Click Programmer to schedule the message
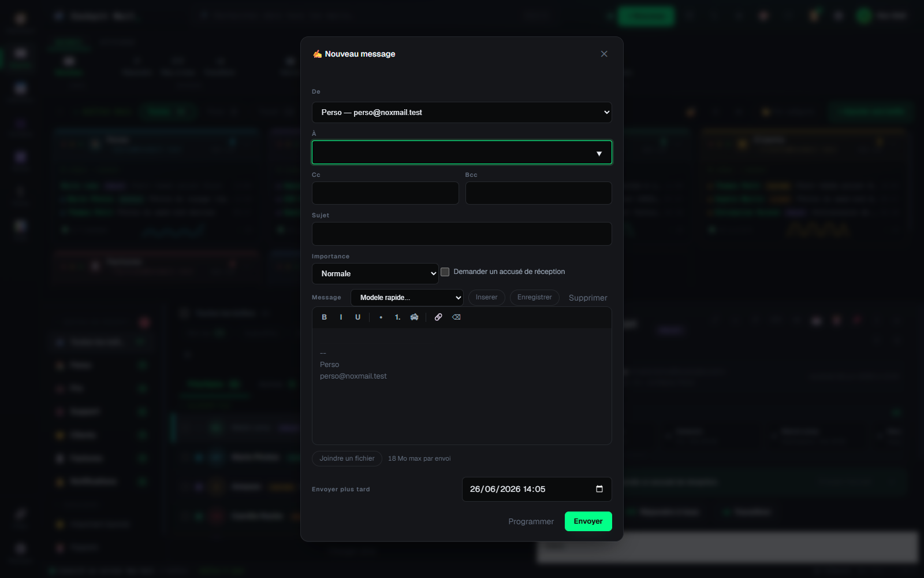 coord(531,521)
